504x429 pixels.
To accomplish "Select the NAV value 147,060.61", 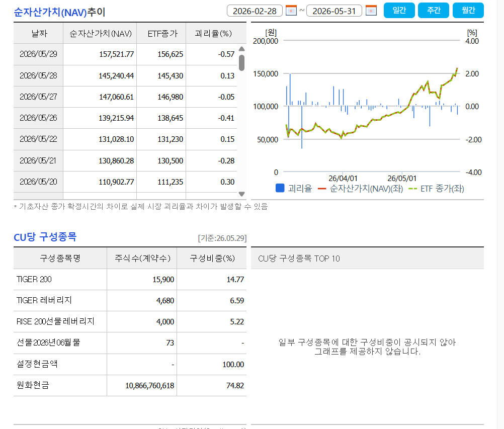I will point(116,97).
